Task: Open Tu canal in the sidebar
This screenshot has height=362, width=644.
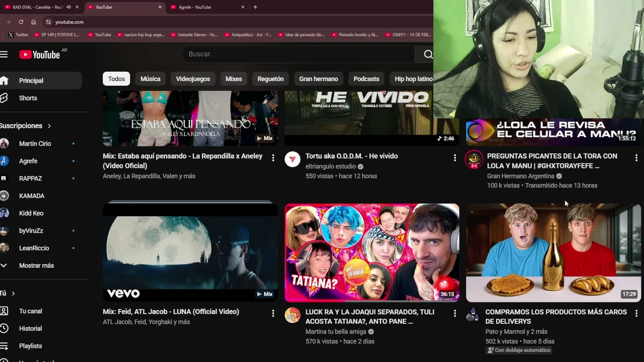Action: click(x=41, y=311)
